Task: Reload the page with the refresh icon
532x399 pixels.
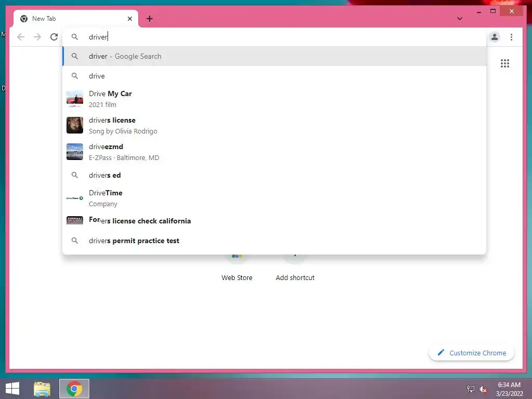Action: (54, 37)
